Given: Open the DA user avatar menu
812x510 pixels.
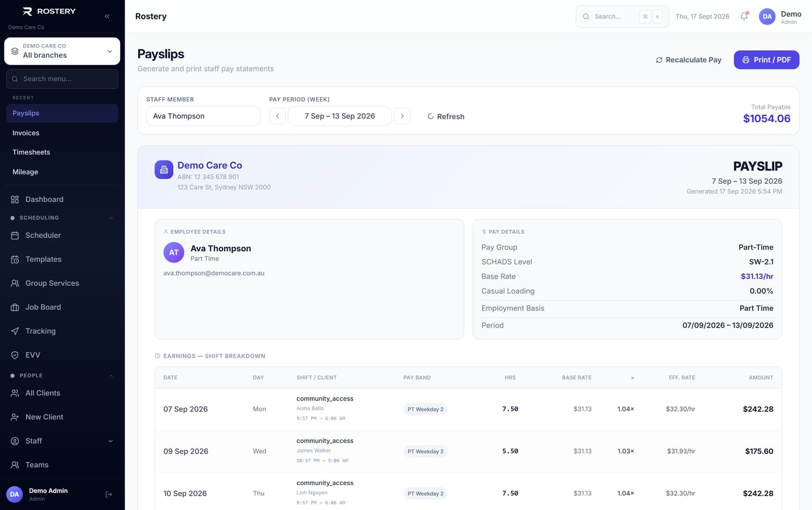Looking at the screenshot, I should pos(767,17).
